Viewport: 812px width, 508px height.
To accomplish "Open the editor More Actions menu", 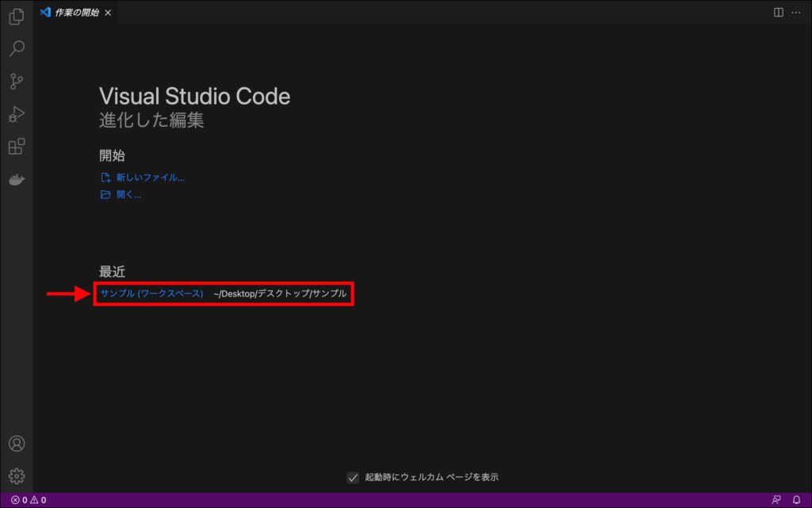I will (x=796, y=13).
